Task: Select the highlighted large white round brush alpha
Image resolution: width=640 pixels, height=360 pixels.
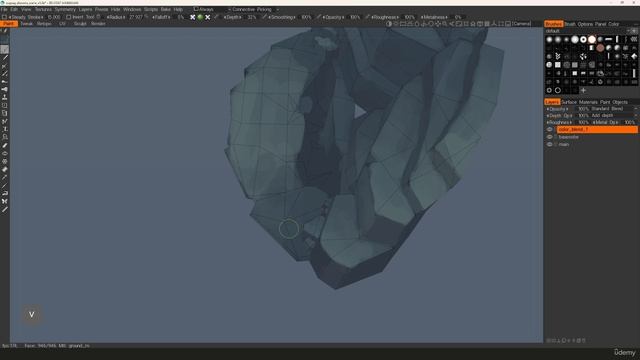Action: click(x=592, y=39)
